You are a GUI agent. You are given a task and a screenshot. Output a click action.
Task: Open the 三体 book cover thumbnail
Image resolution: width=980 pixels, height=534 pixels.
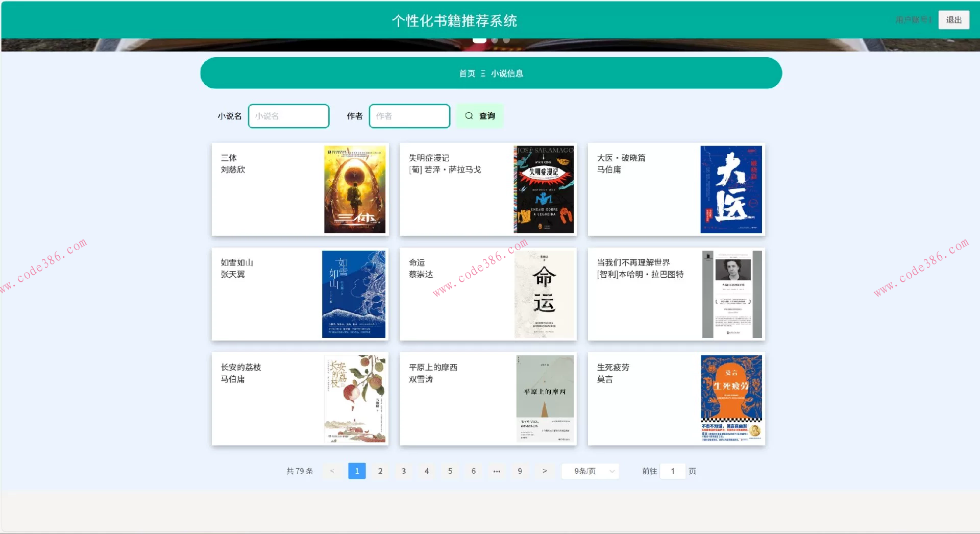pyautogui.click(x=355, y=189)
